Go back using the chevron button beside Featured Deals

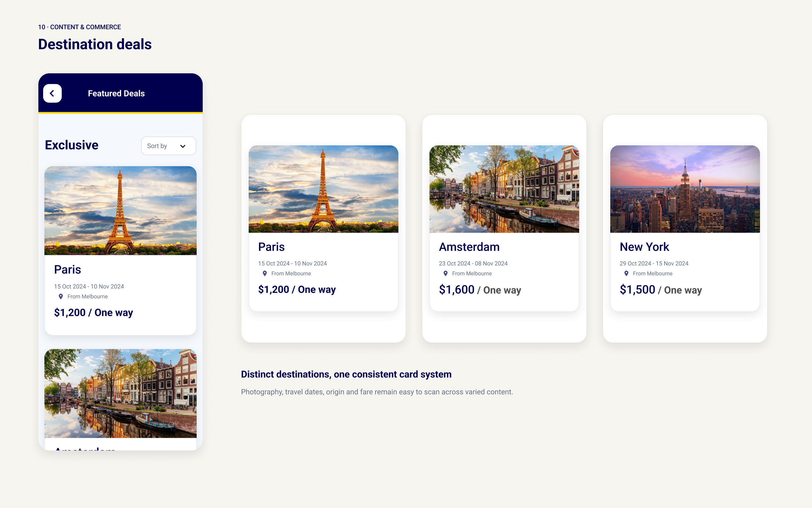coord(52,93)
